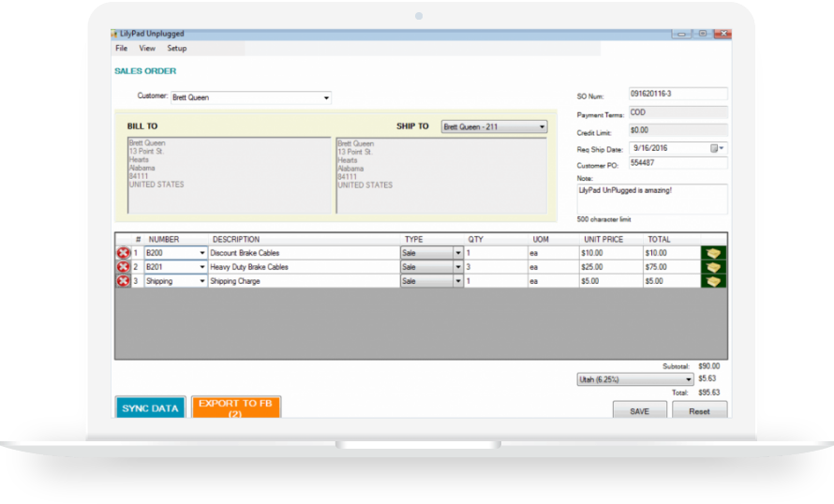This screenshot has width=834, height=504.
Task: Click the $5.63 tax amount
Action: click(707, 378)
